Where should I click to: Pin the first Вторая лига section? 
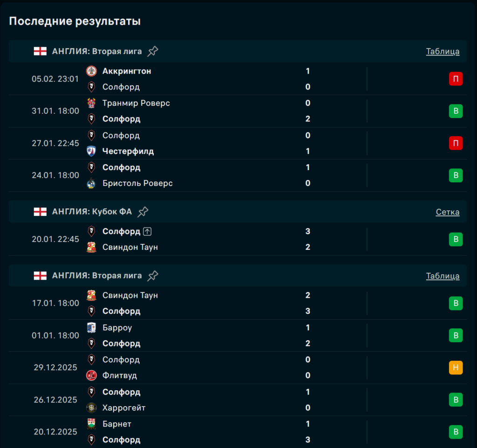tap(153, 51)
